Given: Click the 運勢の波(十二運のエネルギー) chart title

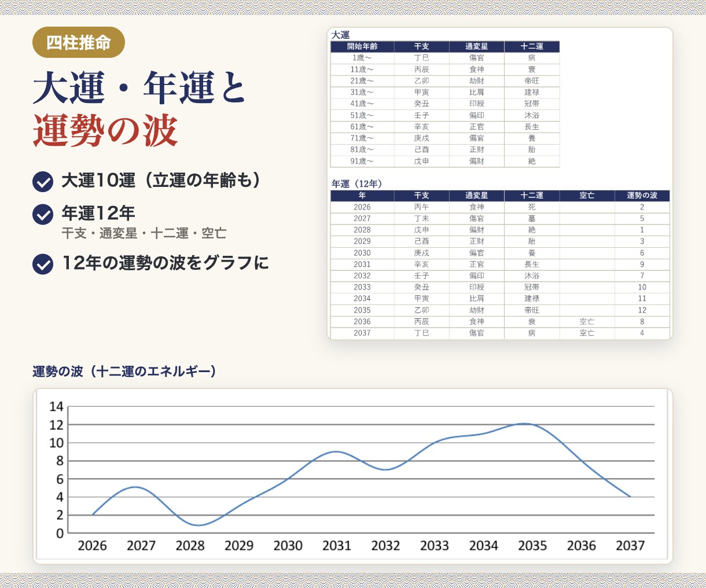Looking at the screenshot, I should (124, 372).
